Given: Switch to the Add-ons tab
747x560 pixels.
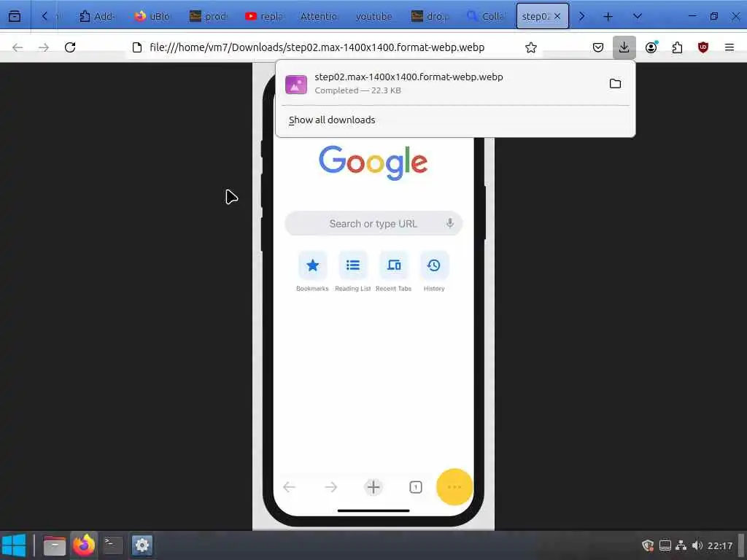Looking at the screenshot, I should tap(96, 16).
